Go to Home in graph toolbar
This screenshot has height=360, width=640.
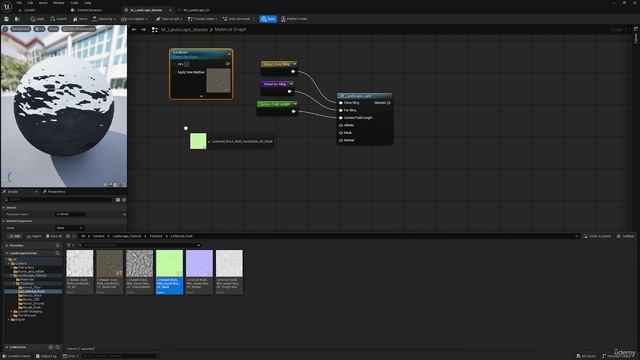(x=80, y=19)
